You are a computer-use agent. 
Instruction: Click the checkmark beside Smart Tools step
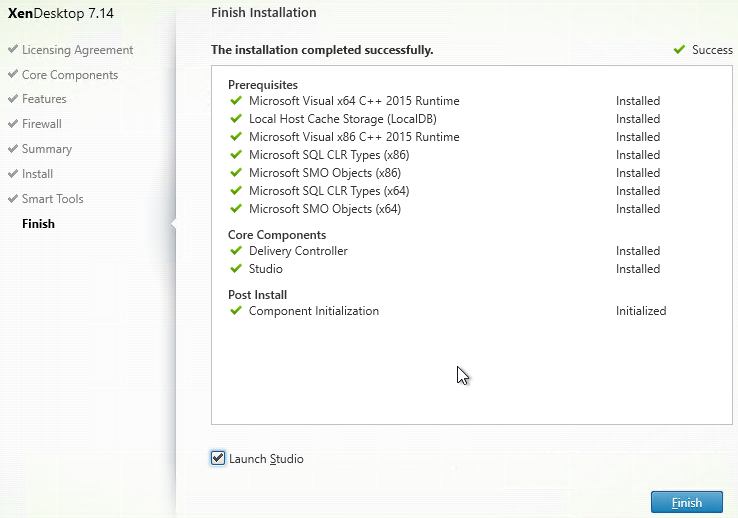(13, 198)
